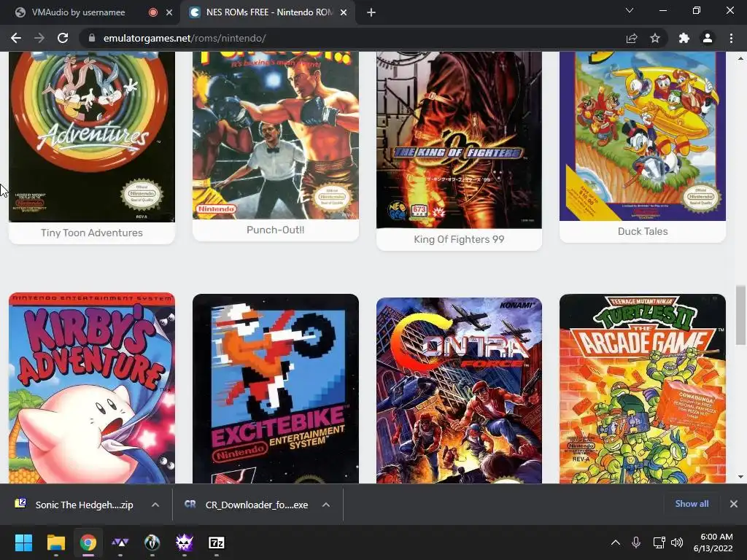
Task: Show hidden system tray icons
Action: (x=616, y=542)
